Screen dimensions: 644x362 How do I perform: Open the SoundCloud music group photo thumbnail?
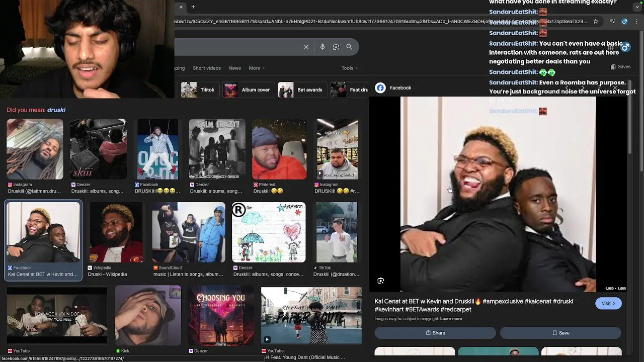point(189,232)
